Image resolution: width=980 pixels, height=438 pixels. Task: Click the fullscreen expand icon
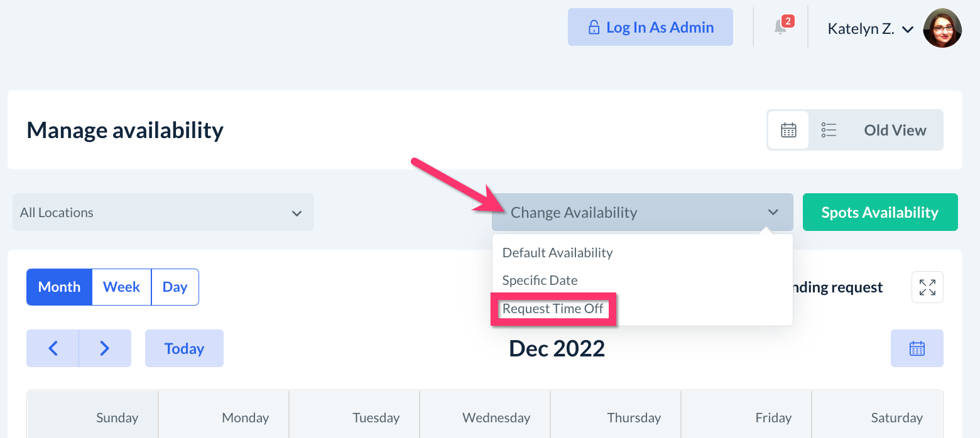coord(927,287)
